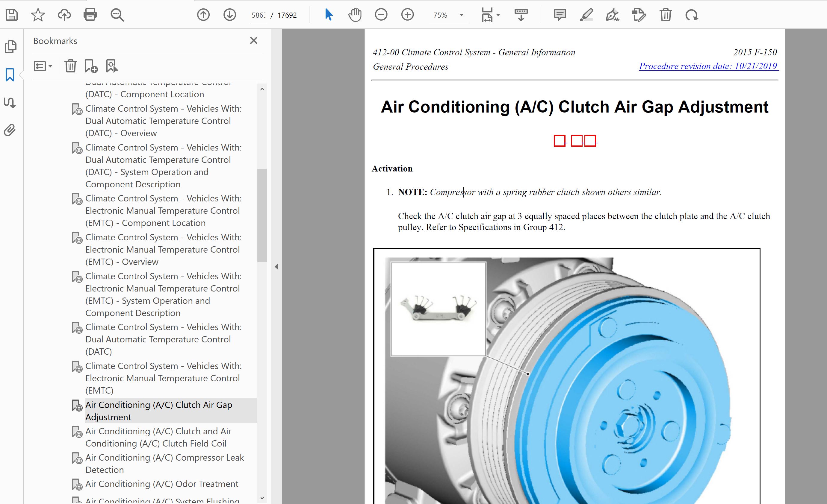Select the highlight text tool

click(x=586, y=15)
